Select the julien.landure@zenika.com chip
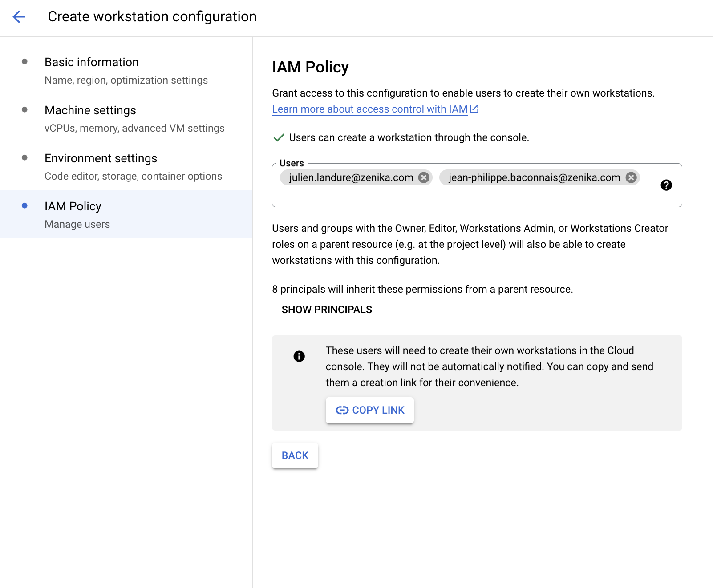 [x=351, y=177]
